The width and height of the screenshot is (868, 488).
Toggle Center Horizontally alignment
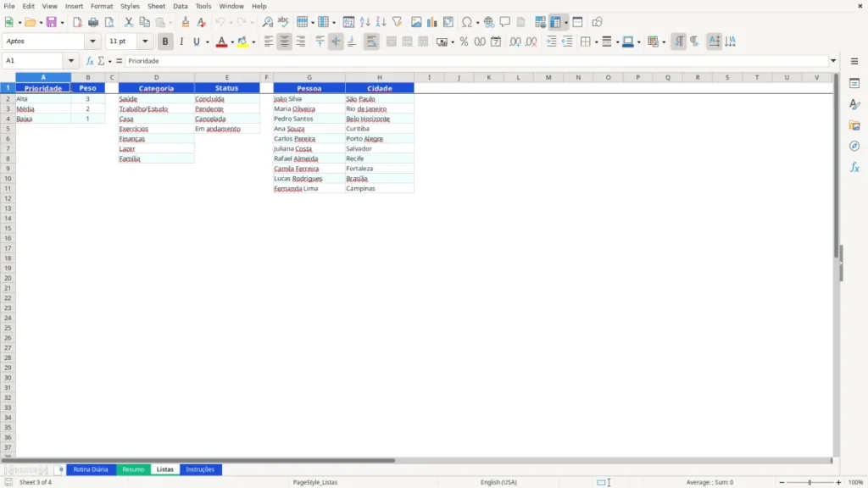coord(285,42)
